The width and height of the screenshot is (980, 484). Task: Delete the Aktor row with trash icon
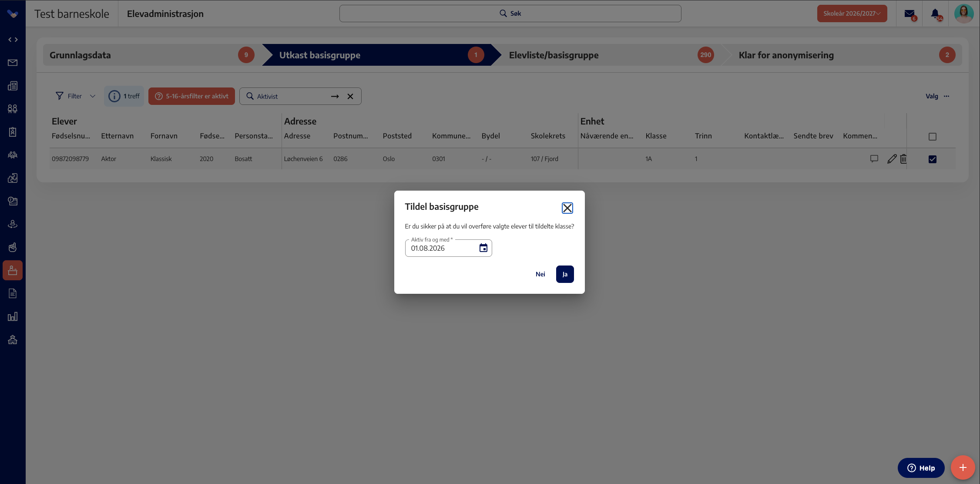coord(903,159)
